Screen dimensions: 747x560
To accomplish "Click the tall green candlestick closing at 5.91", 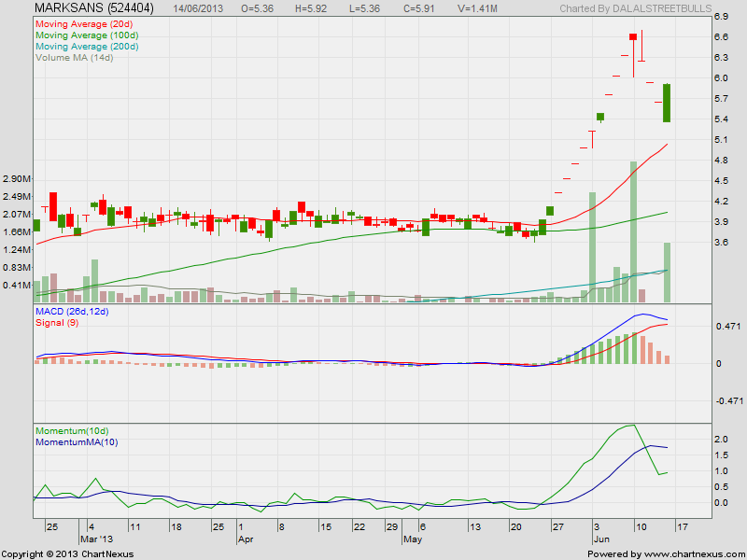I will click(x=667, y=103).
